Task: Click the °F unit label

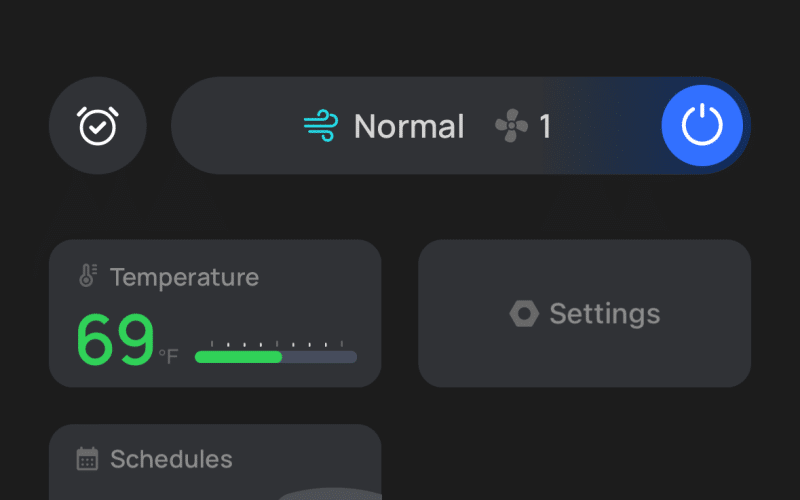Action: [x=168, y=356]
